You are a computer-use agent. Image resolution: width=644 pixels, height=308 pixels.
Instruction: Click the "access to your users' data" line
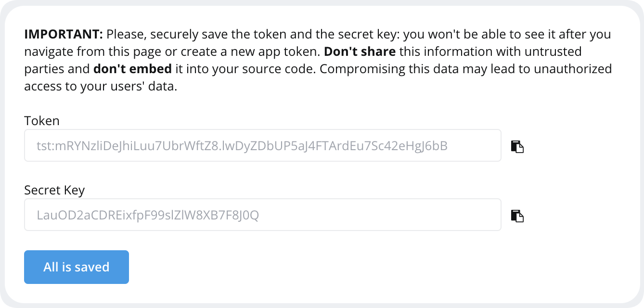click(x=101, y=86)
